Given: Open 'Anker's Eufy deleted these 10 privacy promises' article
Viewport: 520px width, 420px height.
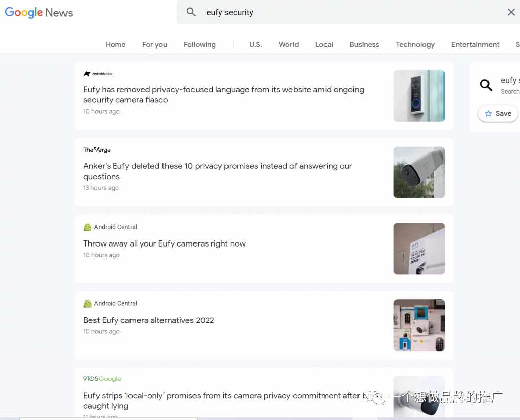Looking at the screenshot, I should click(x=217, y=171).
